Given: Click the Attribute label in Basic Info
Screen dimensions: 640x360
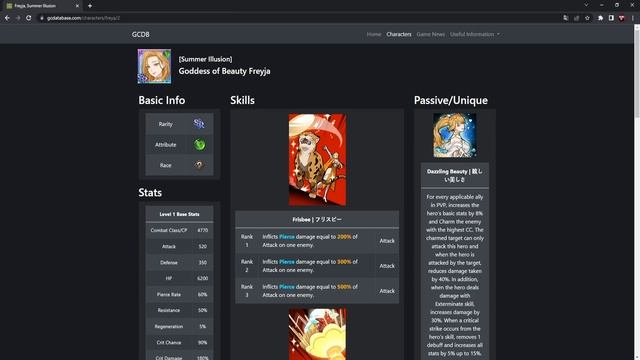Looking at the screenshot, I should [165, 144].
